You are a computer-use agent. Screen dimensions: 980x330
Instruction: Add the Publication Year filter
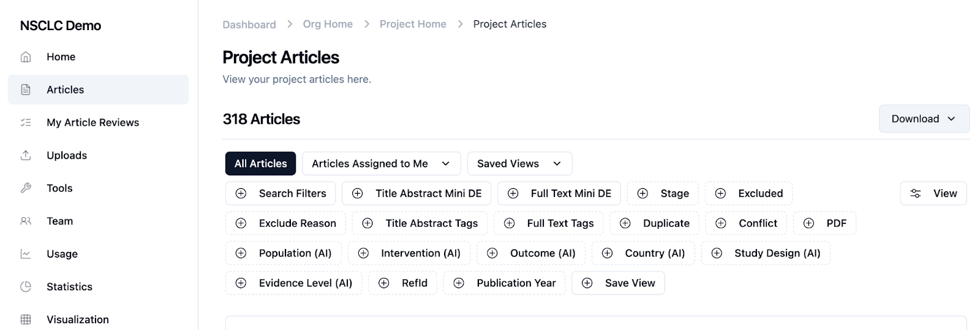504,283
